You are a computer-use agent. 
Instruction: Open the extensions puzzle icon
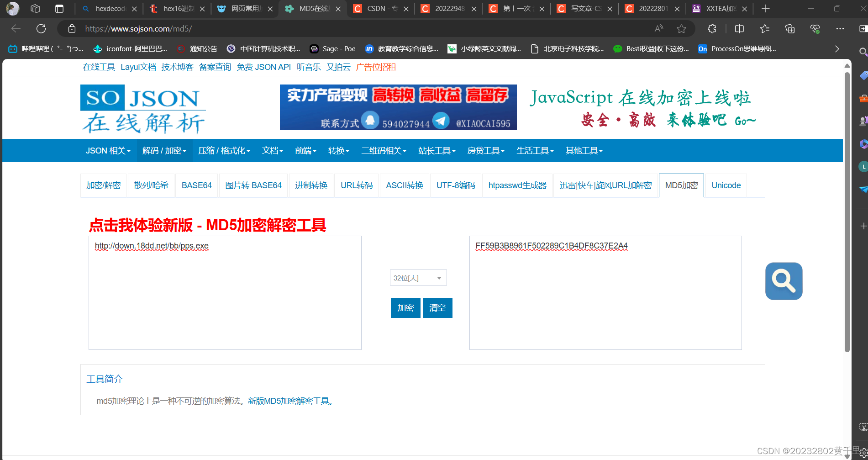coord(712,29)
